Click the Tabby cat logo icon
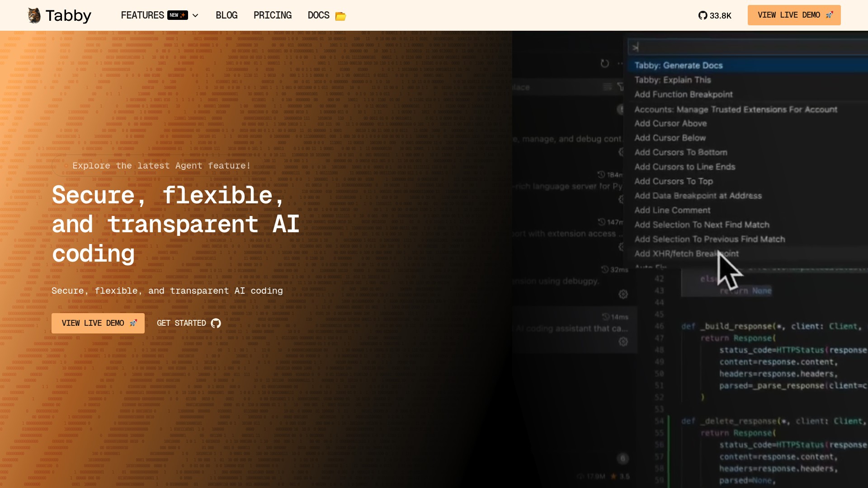The width and height of the screenshot is (868, 488). tap(34, 15)
